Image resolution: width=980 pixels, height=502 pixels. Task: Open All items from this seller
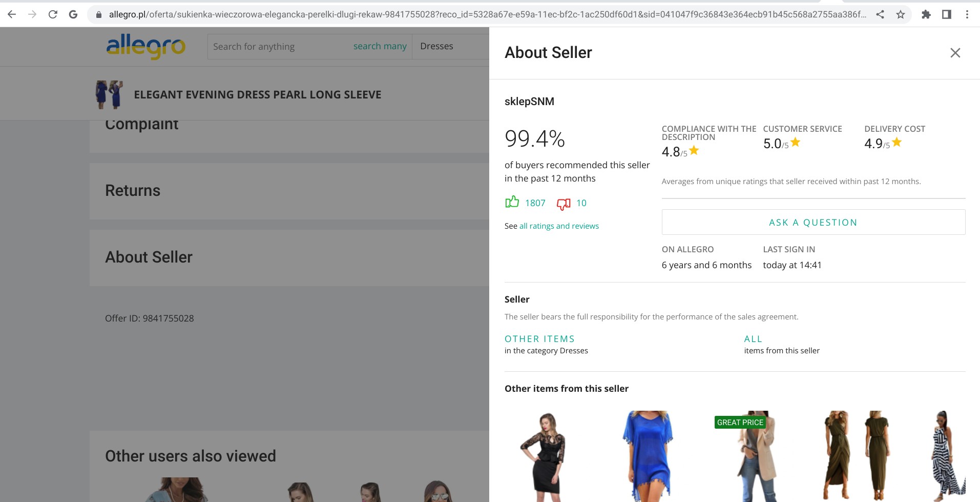[753, 339]
